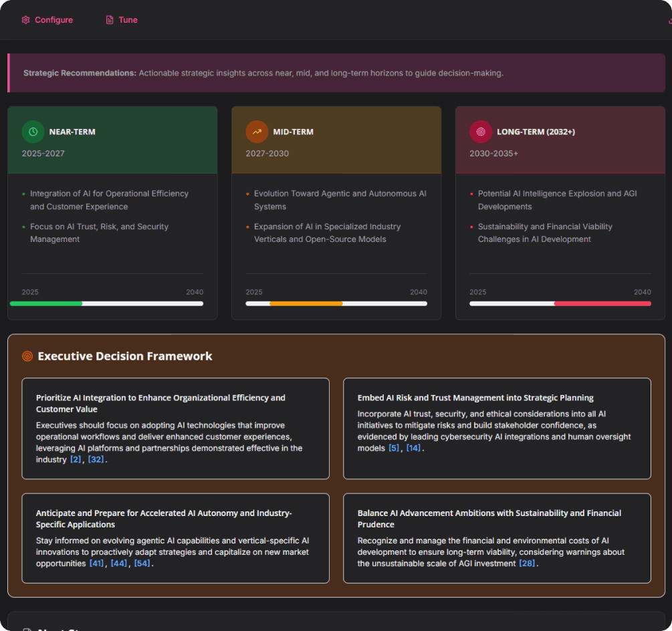This screenshot has width=672, height=631.
Task: Open citation link [28]
Action: click(527, 563)
